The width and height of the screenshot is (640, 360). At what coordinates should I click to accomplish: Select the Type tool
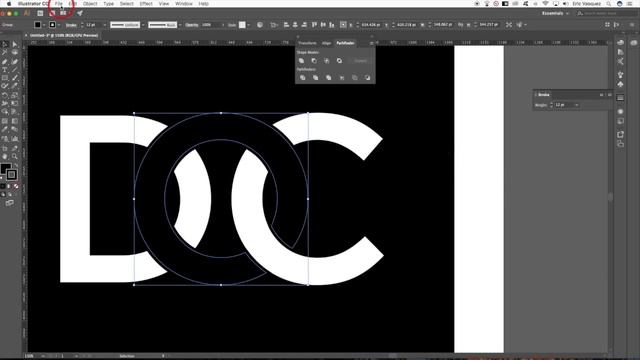coord(5,70)
